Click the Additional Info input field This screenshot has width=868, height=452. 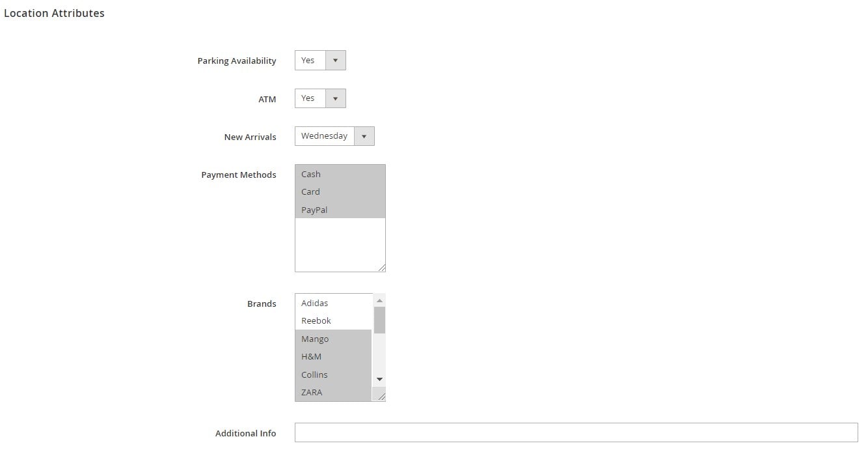pyautogui.click(x=576, y=432)
